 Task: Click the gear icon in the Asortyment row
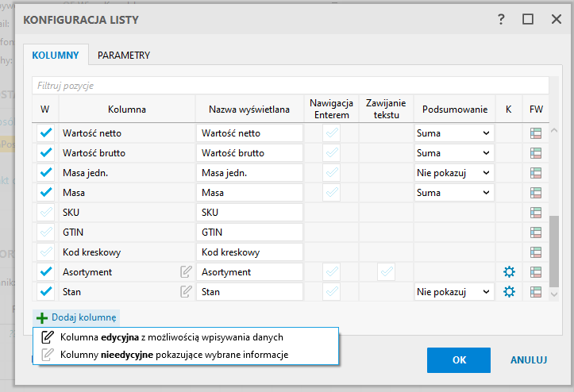click(x=509, y=272)
